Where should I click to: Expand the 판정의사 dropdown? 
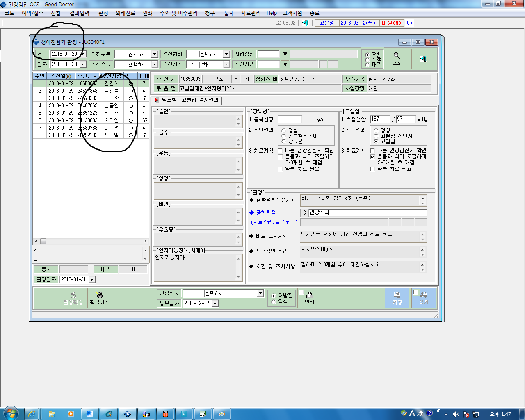pyautogui.click(x=260, y=293)
